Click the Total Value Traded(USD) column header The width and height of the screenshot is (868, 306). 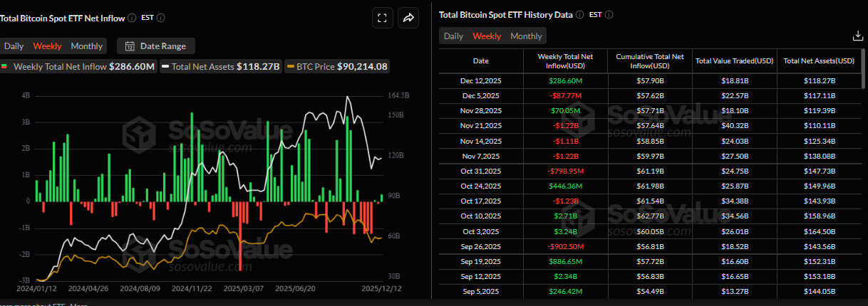point(734,61)
